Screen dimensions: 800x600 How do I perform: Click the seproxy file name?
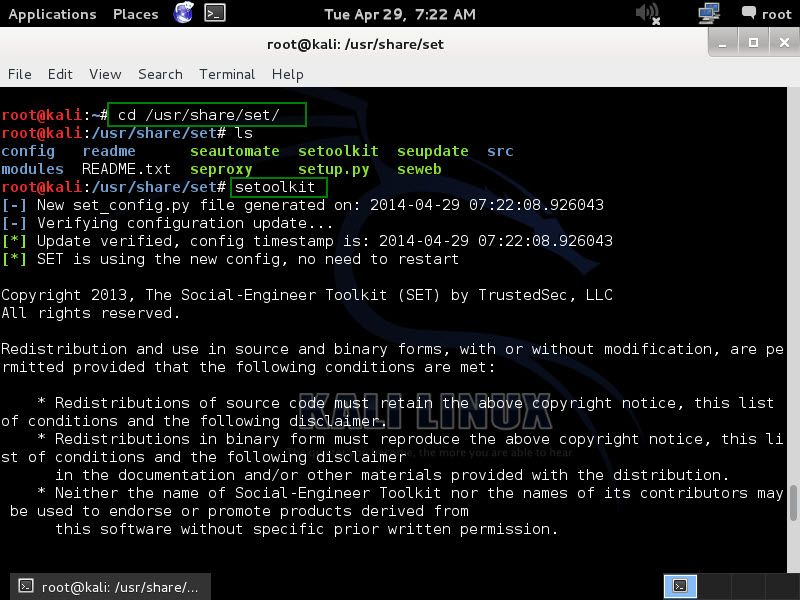pyautogui.click(x=221, y=169)
